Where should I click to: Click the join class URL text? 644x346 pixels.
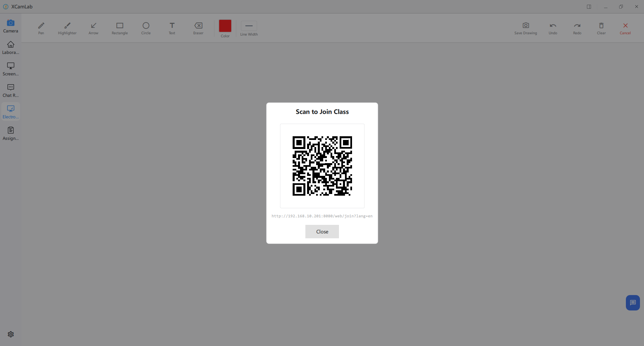tap(322, 216)
